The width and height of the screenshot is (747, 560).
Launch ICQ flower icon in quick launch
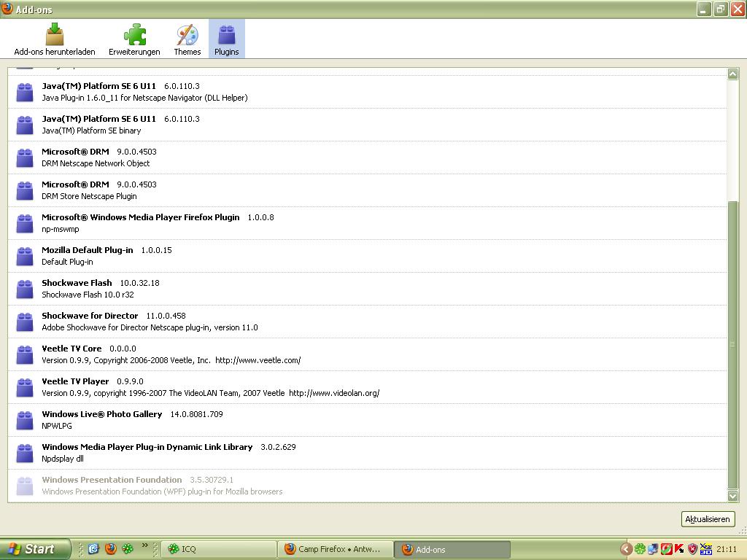[x=128, y=549]
